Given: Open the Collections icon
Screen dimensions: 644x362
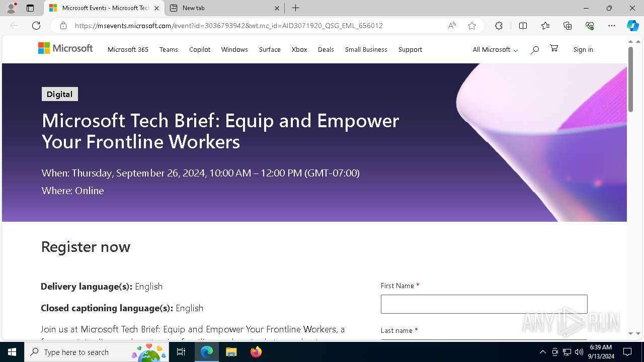Looking at the screenshot, I should point(568,26).
